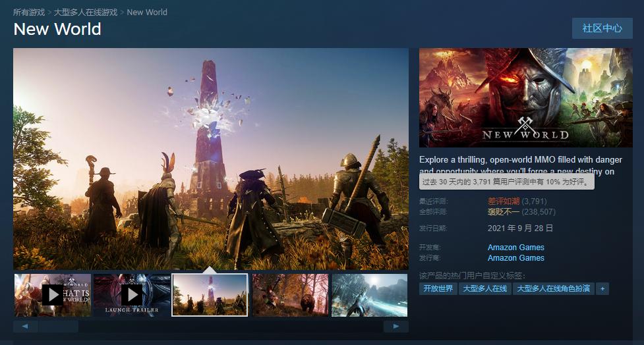Click right arrow of the thumbnail strip
The height and width of the screenshot is (345, 644).
pyautogui.click(x=396, y=327)
